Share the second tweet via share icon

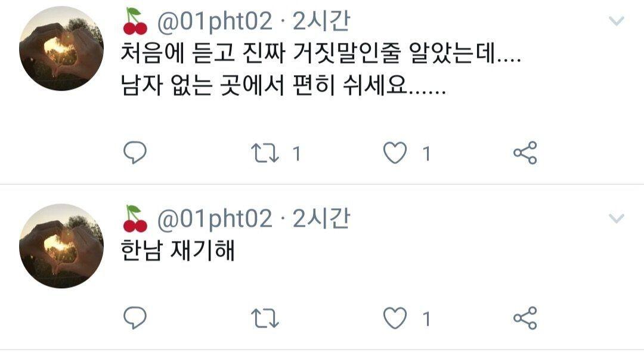[525, 319]
